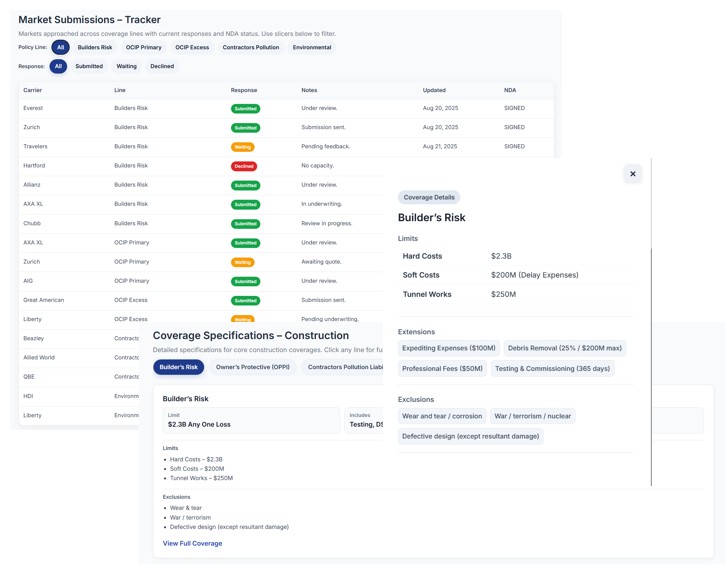Select Builders Risk policy line filter
The image size is (727, 571).
click(95, 47)
